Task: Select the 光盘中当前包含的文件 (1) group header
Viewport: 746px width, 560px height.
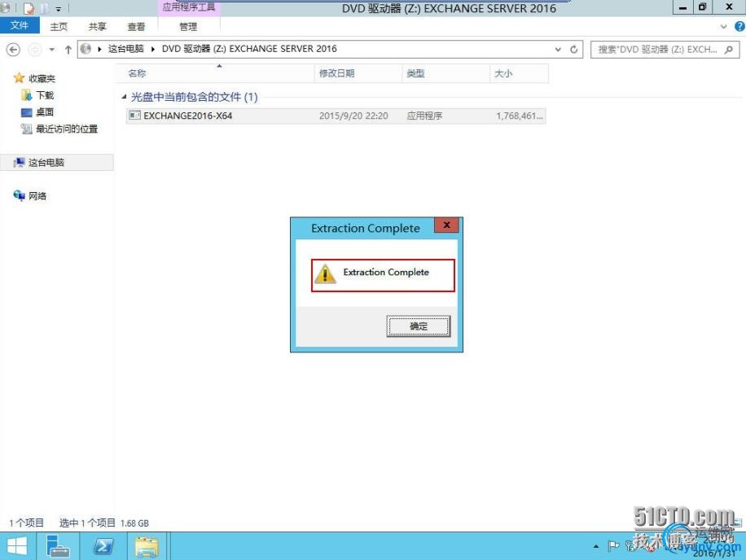Action: [x=194, y=97]
